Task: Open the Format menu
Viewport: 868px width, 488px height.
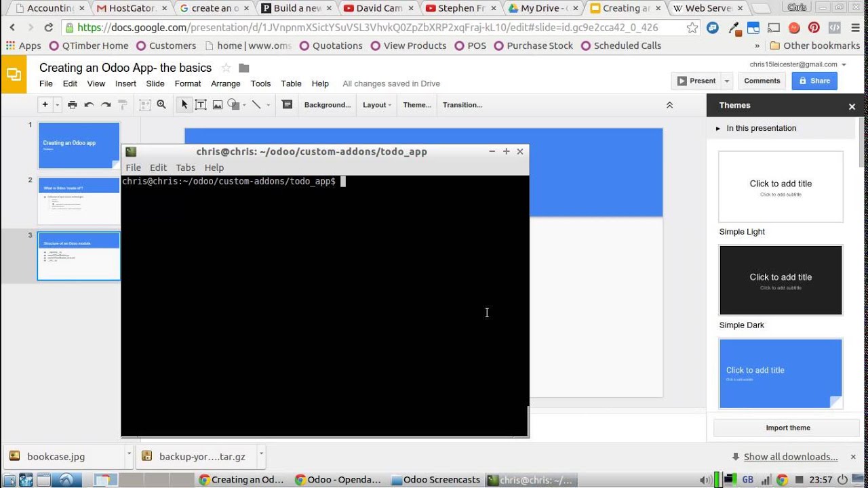Action: pos(188,83)
